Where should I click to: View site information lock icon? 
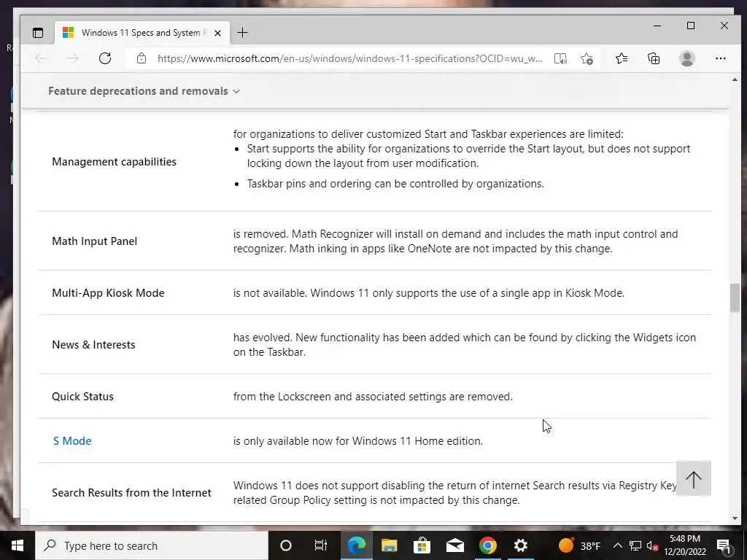click(x=142, y=58)
